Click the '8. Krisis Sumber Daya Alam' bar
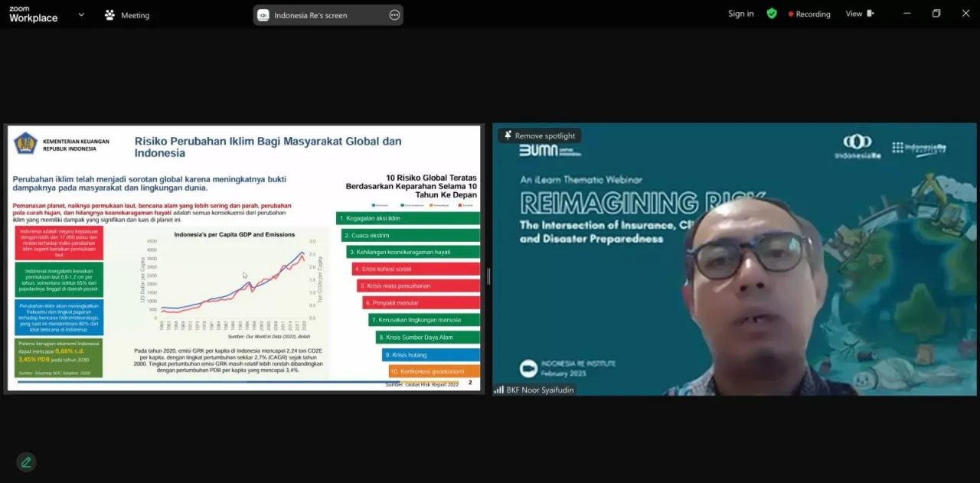The width and height of the screenshot is (980, 483). pos(427,338)
